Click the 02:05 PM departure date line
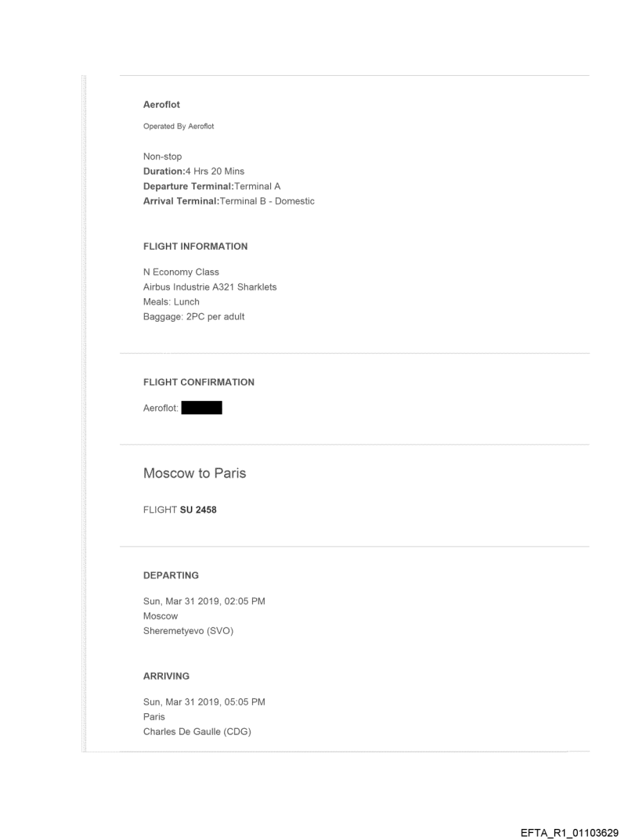 click(x=204, y=601)
